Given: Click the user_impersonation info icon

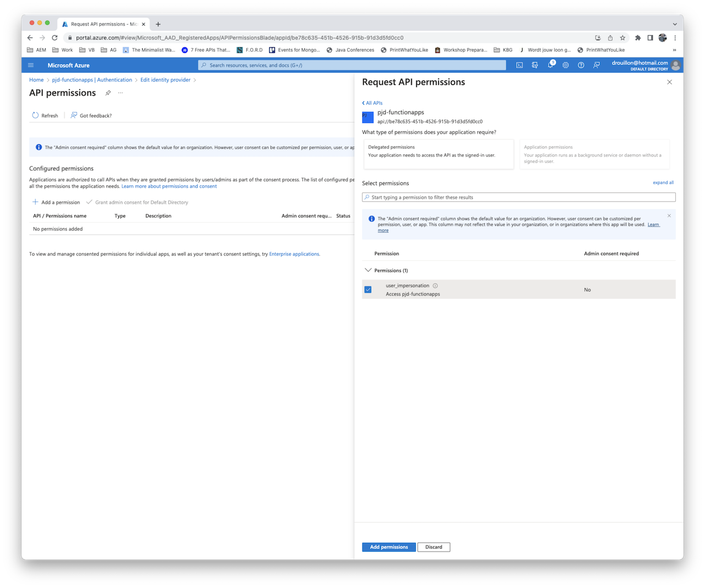Looking at the screenshot, I should 435,285.
